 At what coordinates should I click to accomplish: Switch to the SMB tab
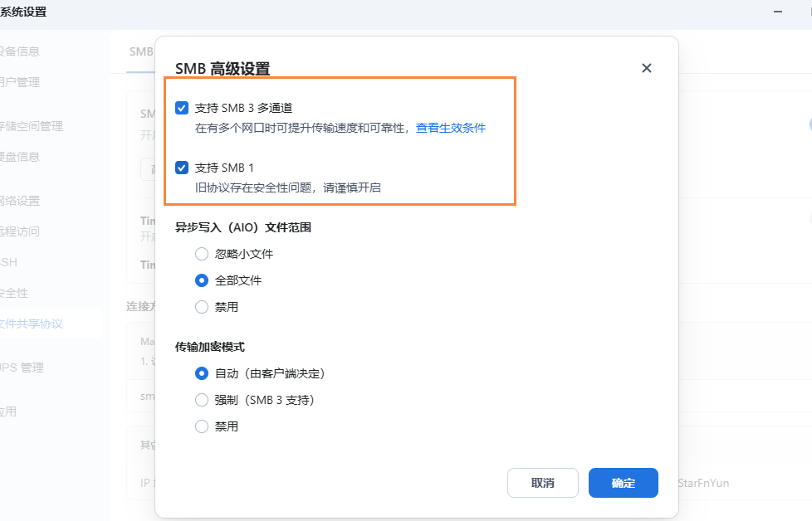(141, 51)
